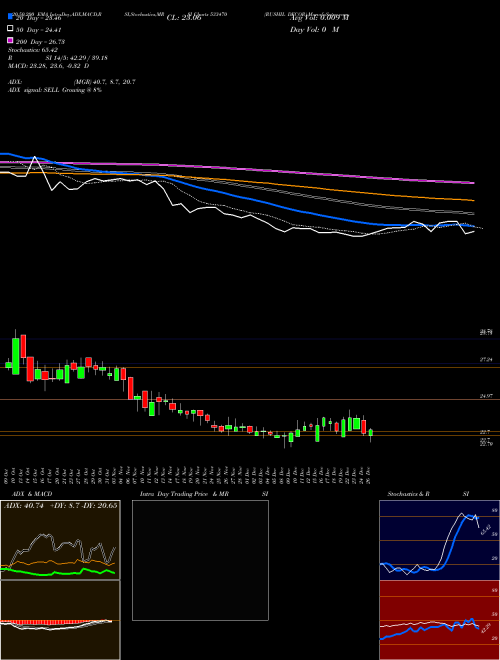500x660 pixels.
Task: Click the RSI 14/5 value 42.29 / 39.18
Action: [86, 58]
